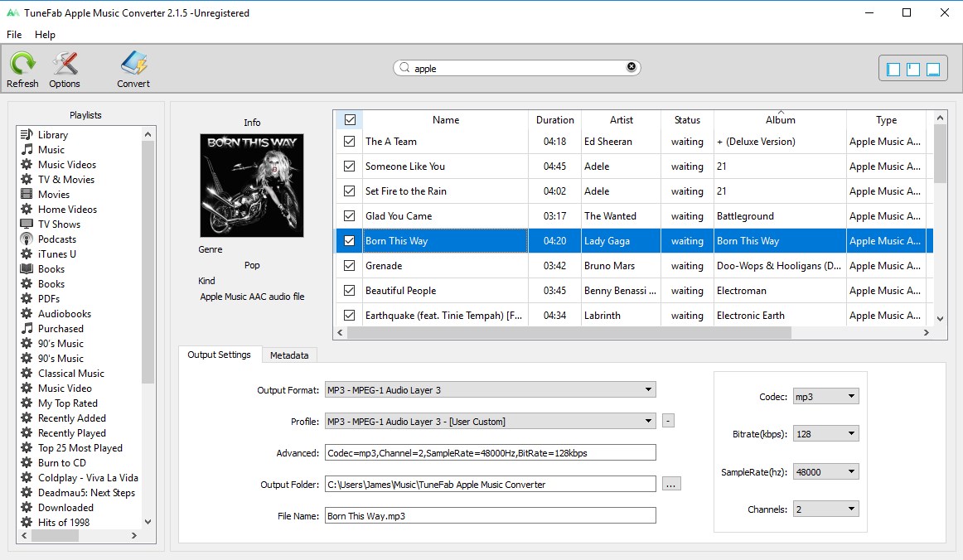
Task: Open the Options tool
Action: pyautogui.click(x=65, y=70)
